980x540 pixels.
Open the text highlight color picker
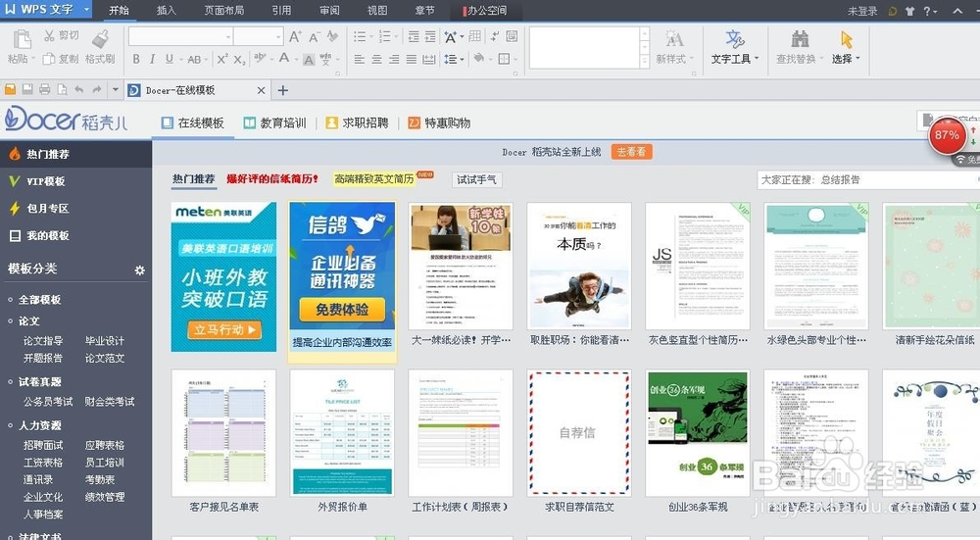260,59
